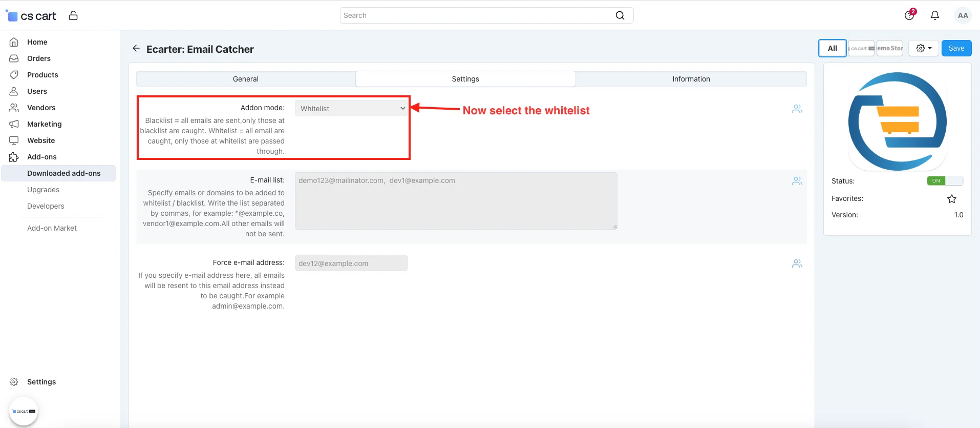
Task: Open the Addon mode Whitelist dropdown
Action: (x=351, y=109)
